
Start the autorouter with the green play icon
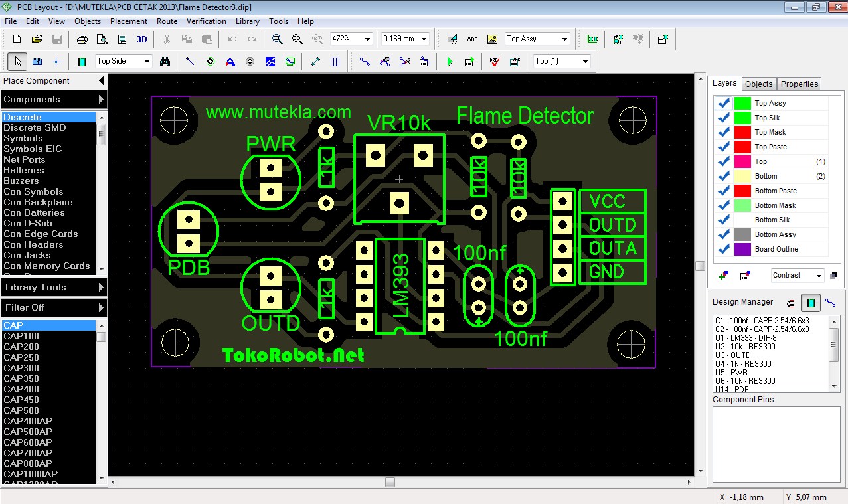pyautogui.click(x=450, y=61)
